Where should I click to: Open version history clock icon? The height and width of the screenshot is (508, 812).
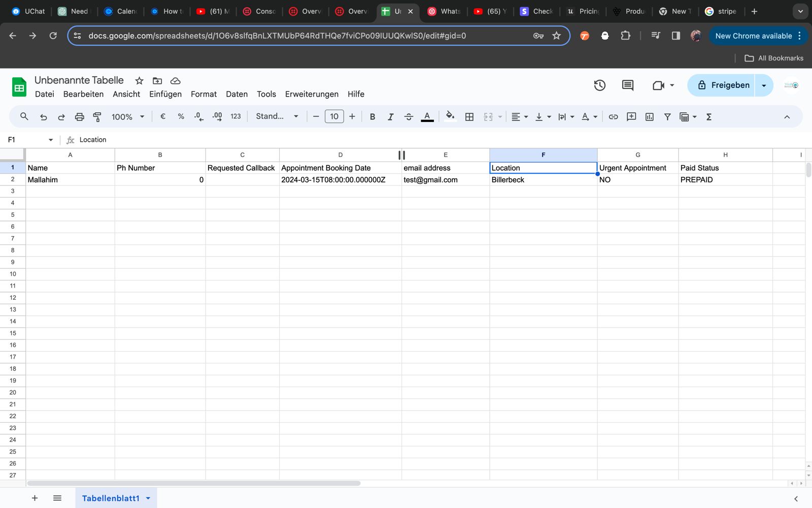point(599,85)
